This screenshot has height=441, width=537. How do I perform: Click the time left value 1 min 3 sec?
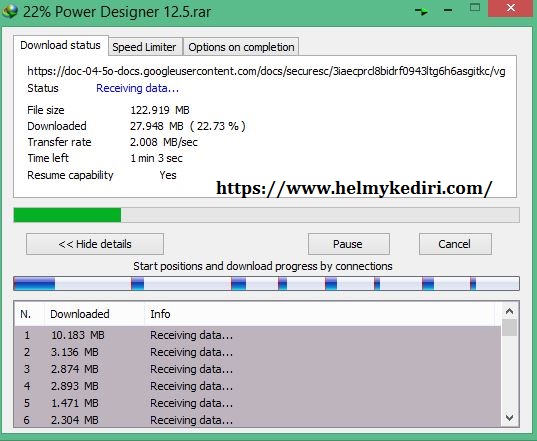tap(156, 158)
